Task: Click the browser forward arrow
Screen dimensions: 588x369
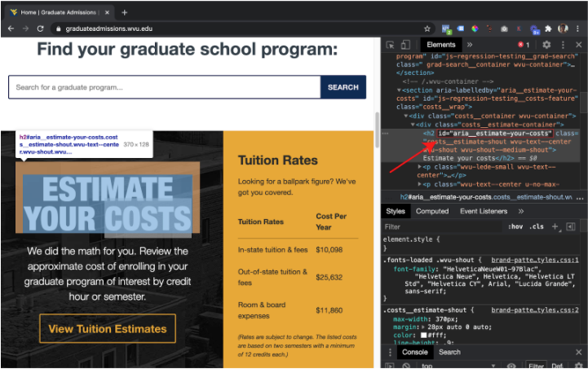Action: 25,29
